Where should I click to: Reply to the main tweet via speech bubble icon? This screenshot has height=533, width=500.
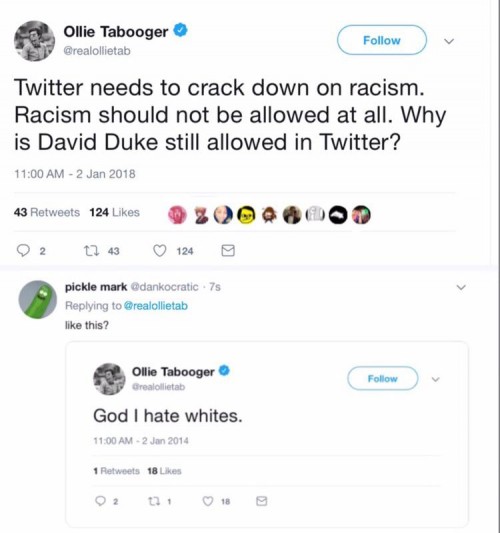pos(23,251)
